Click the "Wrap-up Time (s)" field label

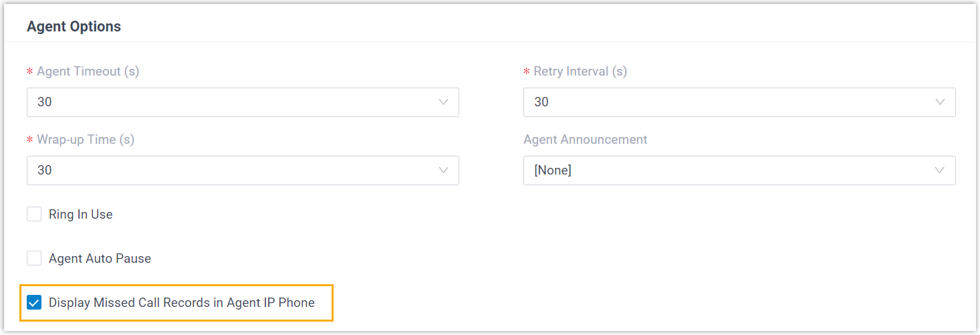click(x=86, y=140)
